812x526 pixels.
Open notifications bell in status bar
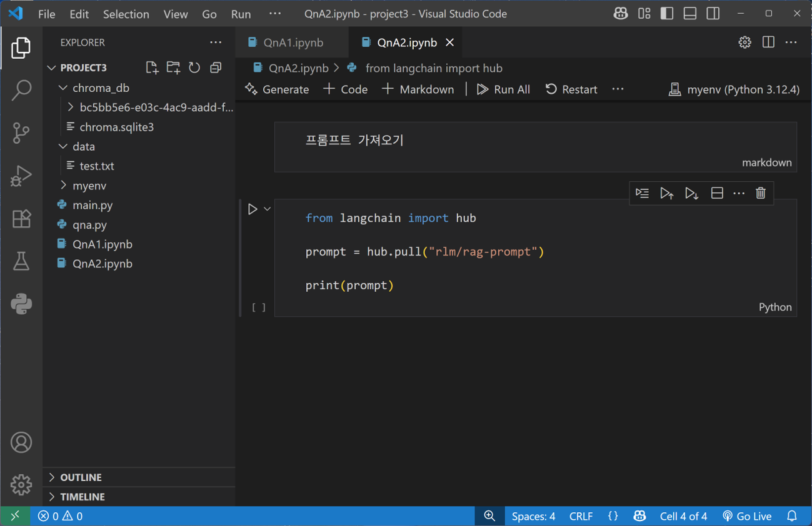(x=792, y=516)
